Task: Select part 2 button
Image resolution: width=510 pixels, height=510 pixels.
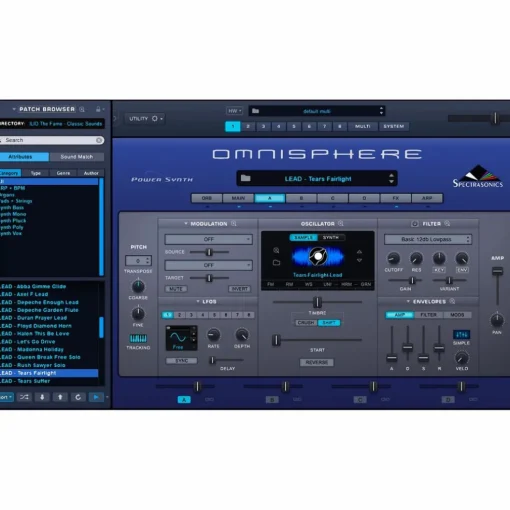Action: click(248, 126)
